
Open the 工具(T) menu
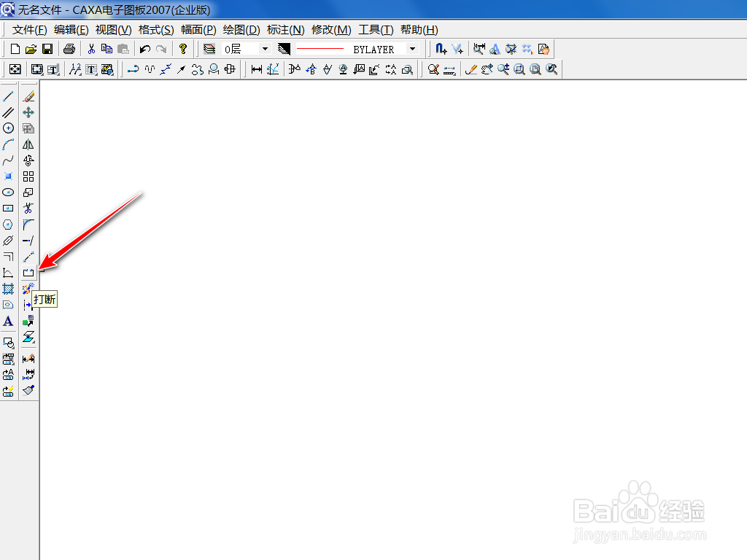point(376,30)
